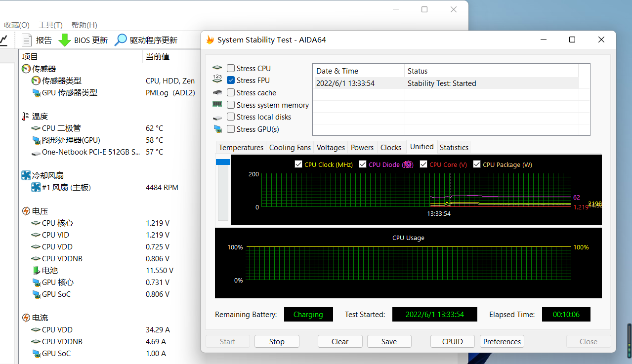Viewport: 632px width, 364px height.
Task: Click the 项目 column header
Action: tap(81, 56)
